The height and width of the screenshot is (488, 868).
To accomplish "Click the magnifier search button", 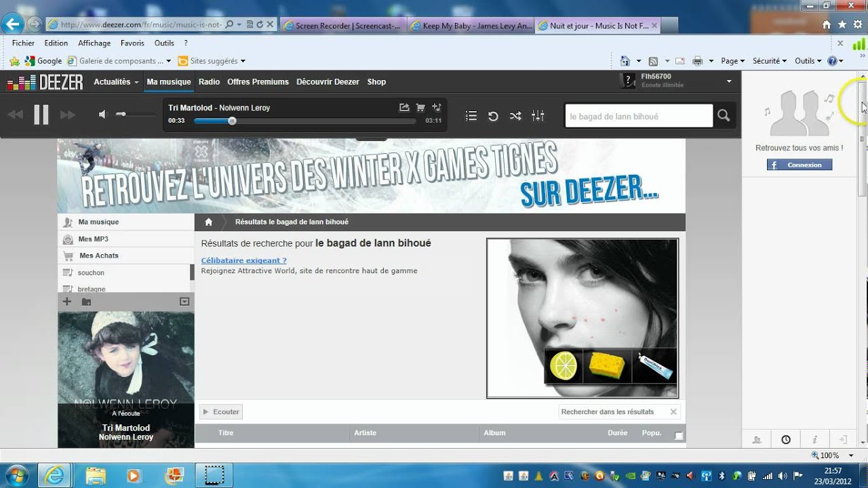I will (724, 116).
